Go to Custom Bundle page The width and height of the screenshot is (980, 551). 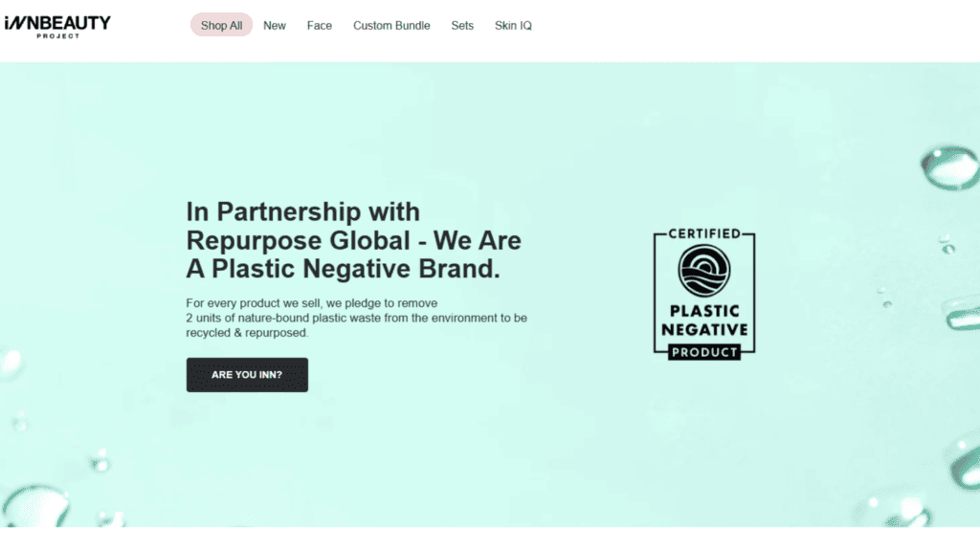pos(391,26)
